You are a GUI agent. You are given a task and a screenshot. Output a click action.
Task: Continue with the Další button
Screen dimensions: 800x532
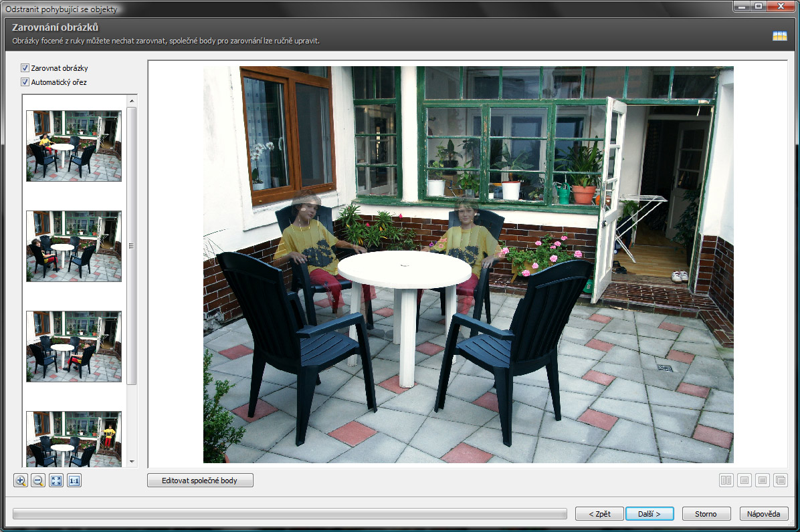649,514
